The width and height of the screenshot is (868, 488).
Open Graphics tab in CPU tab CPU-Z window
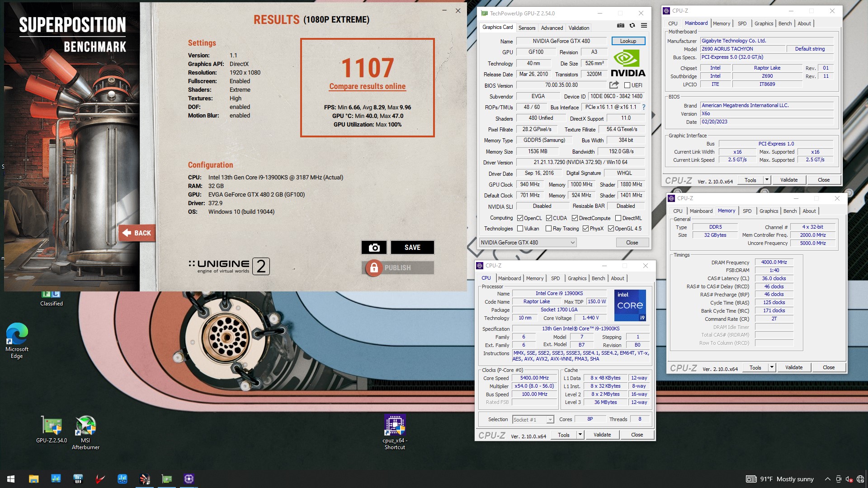tap(577, 278)
